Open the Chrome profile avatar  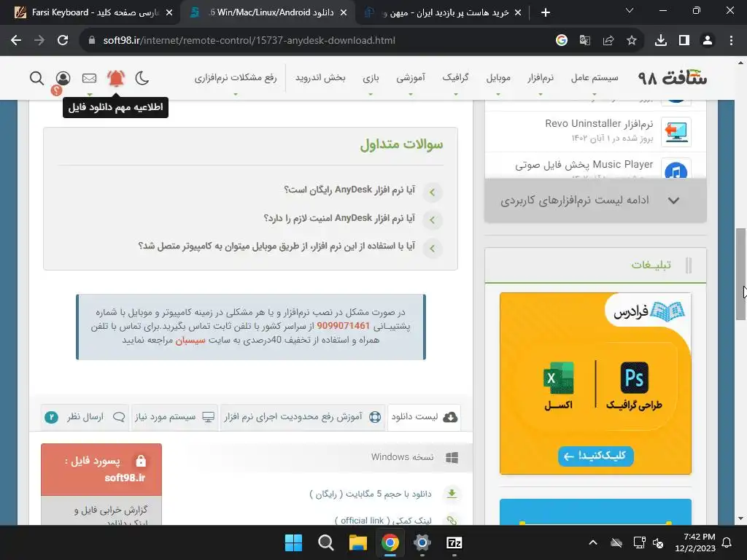coord(708,41)
